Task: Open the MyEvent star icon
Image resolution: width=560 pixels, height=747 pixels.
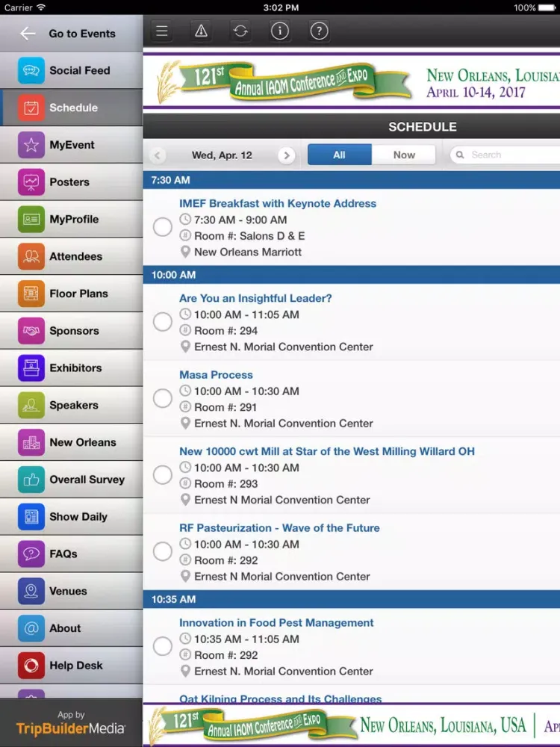Action: pos(31,145)
